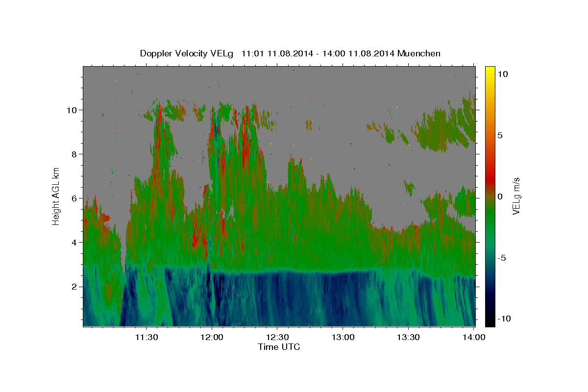Click the colorbar value 0
Viewport: 588px width, 392px height.
pyautogui.click(x=500, y=196)
